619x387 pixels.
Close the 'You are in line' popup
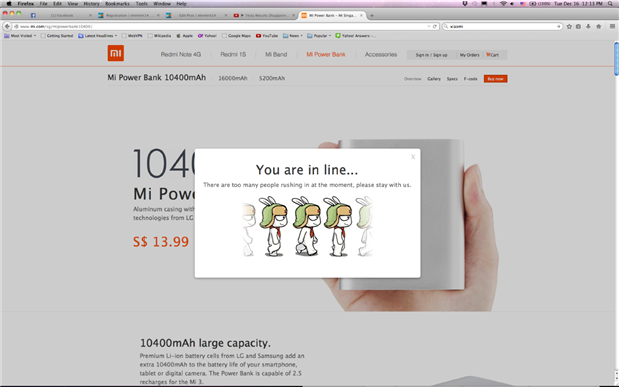(413, 157)
